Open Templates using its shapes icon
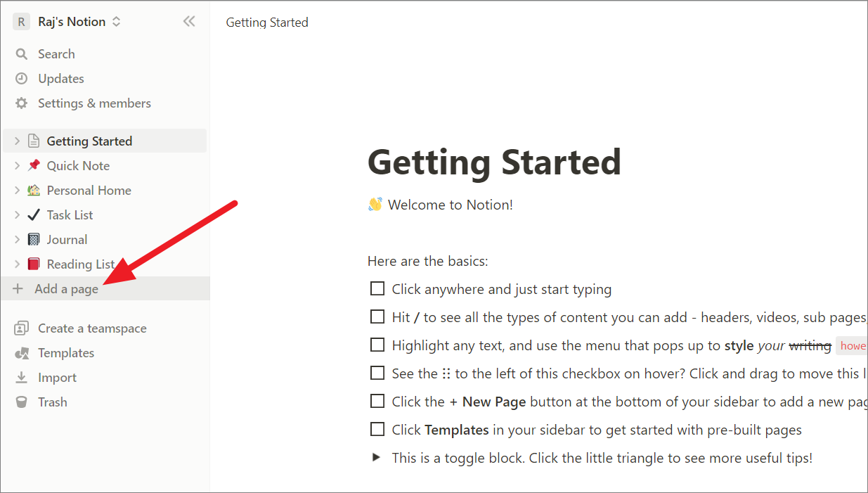The image size is (868, 493). pyautogui.click(x=22, y=353)
